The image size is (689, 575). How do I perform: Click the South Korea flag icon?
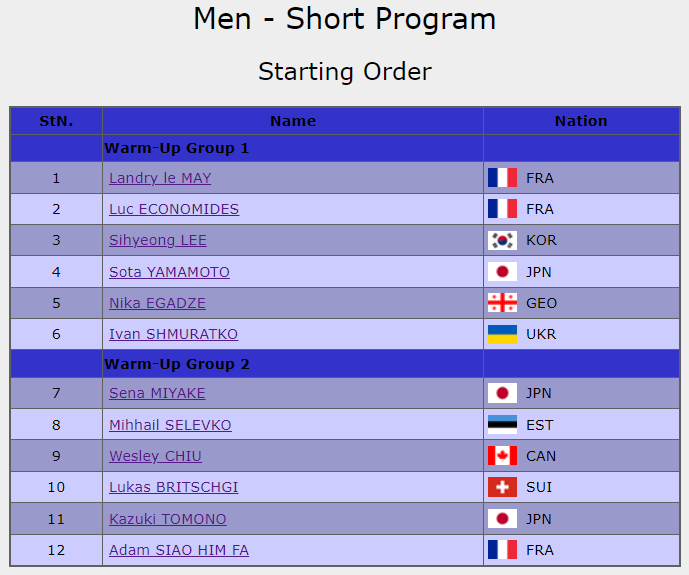tap(502, 240)
